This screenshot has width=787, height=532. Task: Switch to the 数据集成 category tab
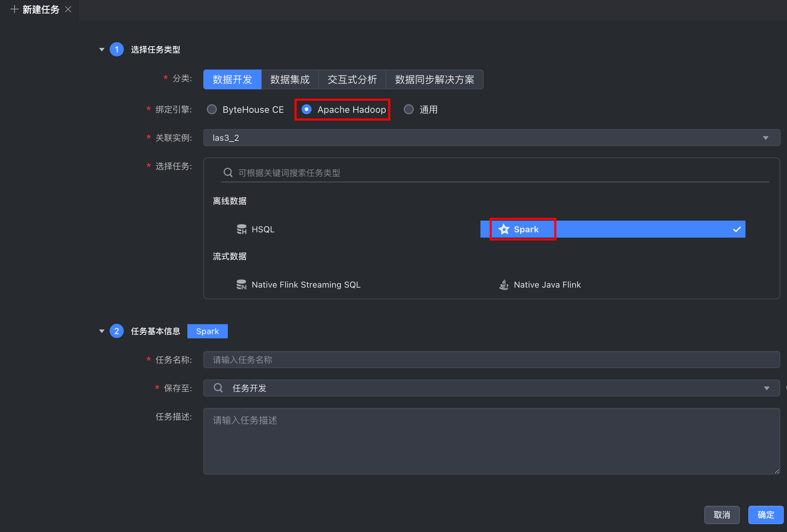290,79
